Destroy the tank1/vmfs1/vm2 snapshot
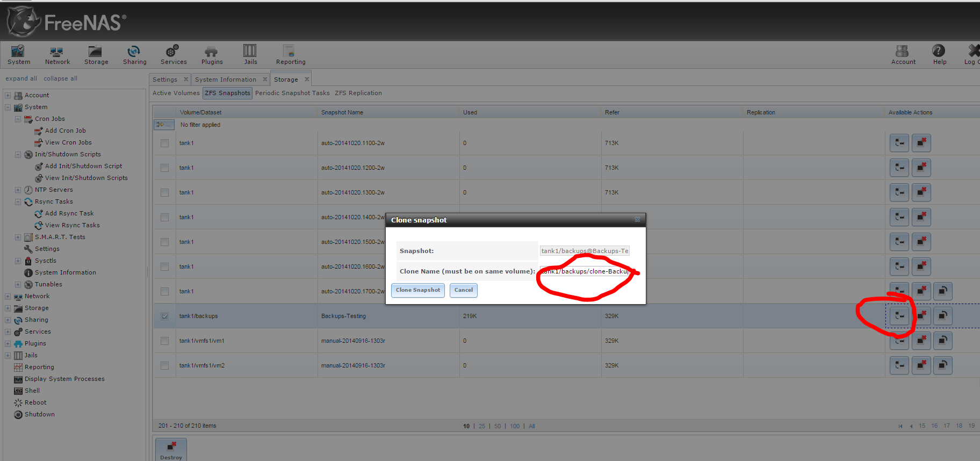980x461 pixels. pyautogui.click(x=921, y=365)
